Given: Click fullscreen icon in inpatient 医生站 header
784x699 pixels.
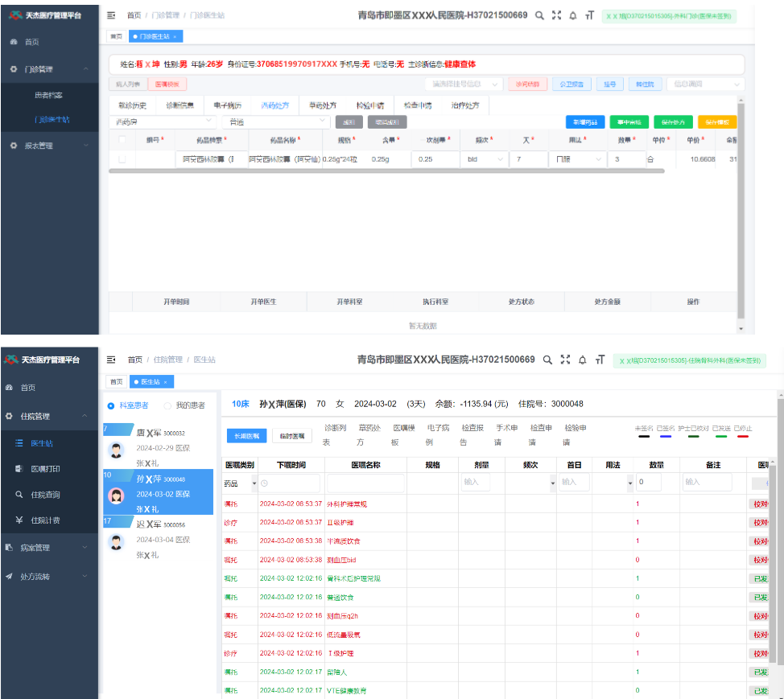Looking at the screenshot, I should [x=565, y=360].
